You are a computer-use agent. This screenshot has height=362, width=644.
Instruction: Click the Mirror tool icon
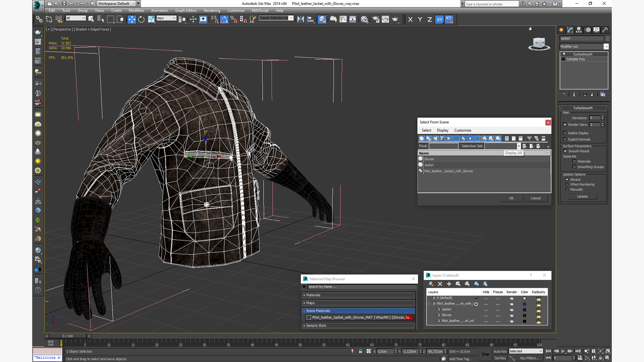[301, 19]
